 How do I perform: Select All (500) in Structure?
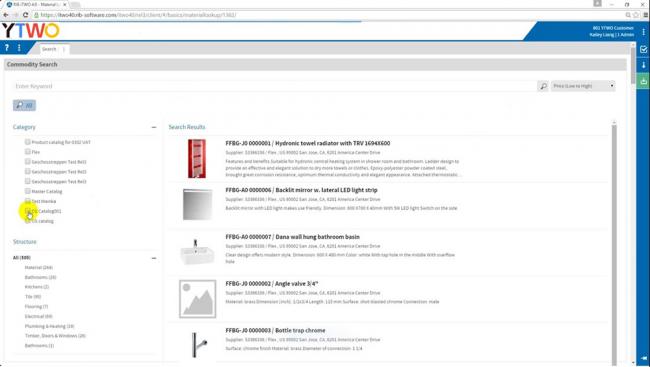point(22,258)
